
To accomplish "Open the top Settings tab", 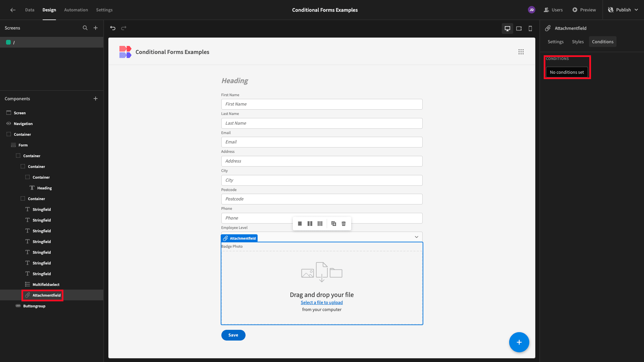I will tap(104, 10).
